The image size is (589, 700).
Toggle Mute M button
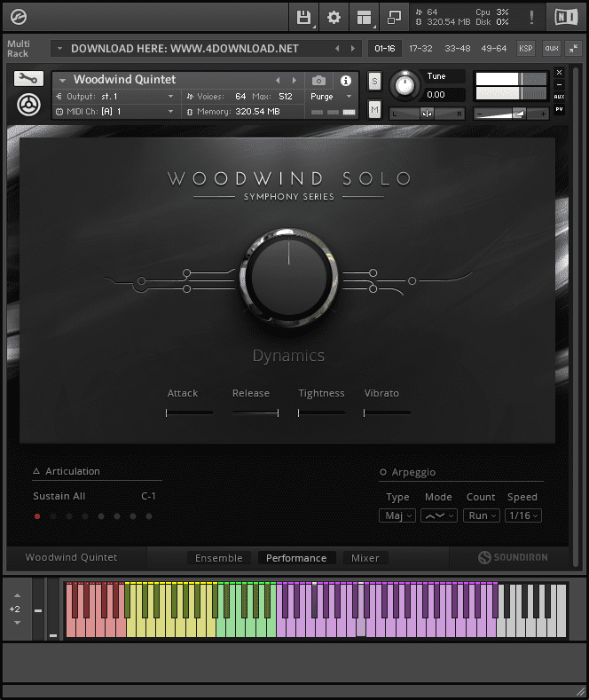(374, 109)
